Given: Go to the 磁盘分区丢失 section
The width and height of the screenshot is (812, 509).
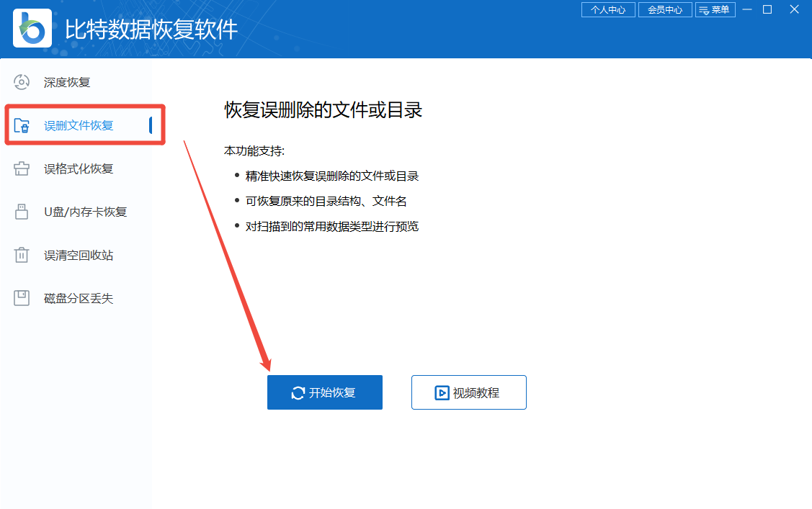Looking at the screenshot, I should [79, 298].
